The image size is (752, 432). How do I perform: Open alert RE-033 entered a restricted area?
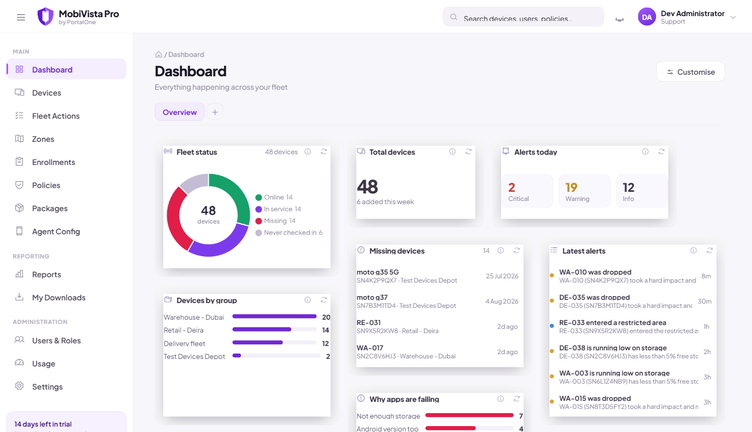coord(631,327)
